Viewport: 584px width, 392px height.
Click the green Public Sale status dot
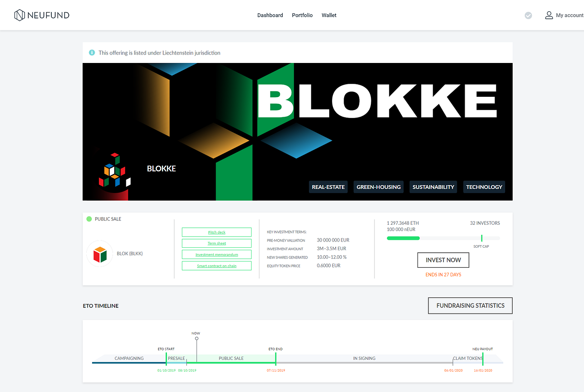click(x=89, y=219)
